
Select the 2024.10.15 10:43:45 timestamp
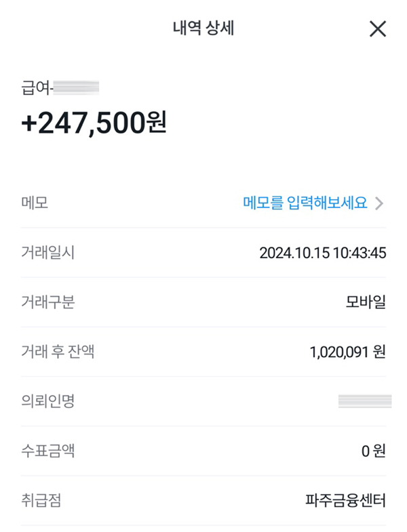point(322,253)
